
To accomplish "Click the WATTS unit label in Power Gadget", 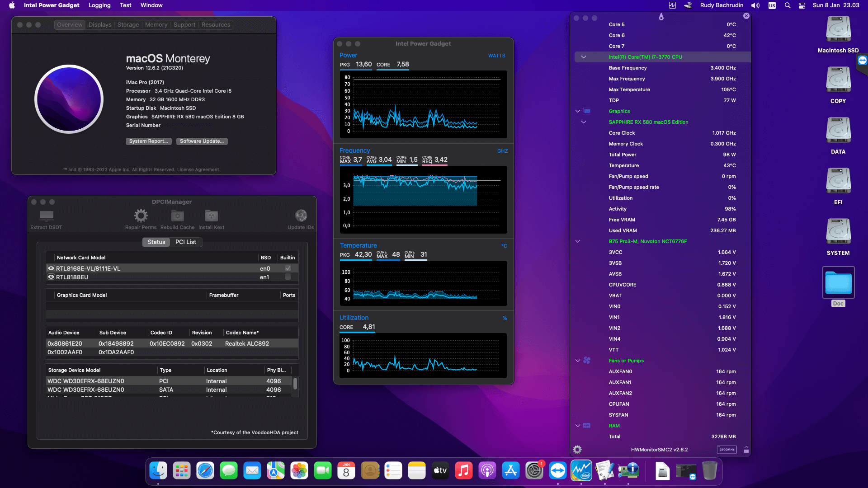I will click(x=496, y=56).
